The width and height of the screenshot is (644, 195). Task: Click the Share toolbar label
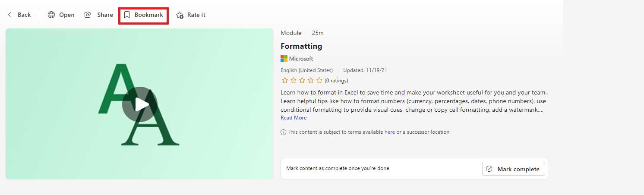105,15
